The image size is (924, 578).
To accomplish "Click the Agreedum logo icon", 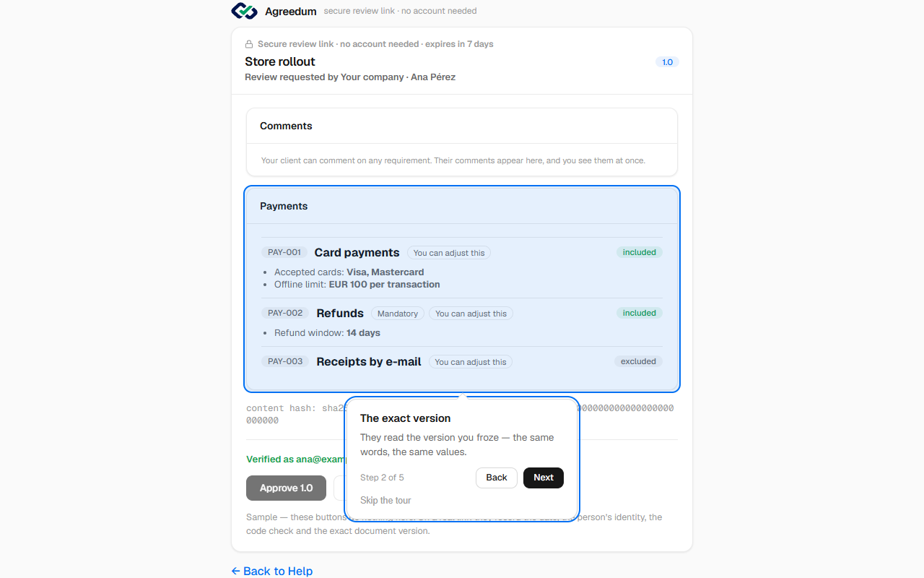I will coord(244,11).
